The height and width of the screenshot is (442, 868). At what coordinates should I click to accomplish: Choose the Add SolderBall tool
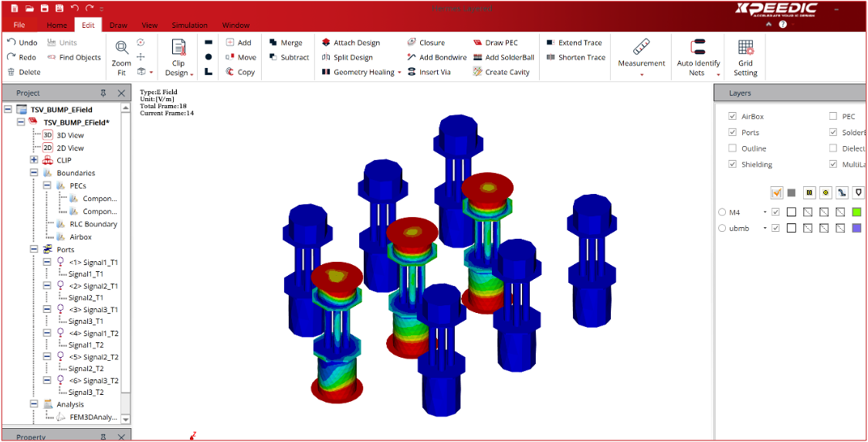pyautogui.click(x=503, y=57)
